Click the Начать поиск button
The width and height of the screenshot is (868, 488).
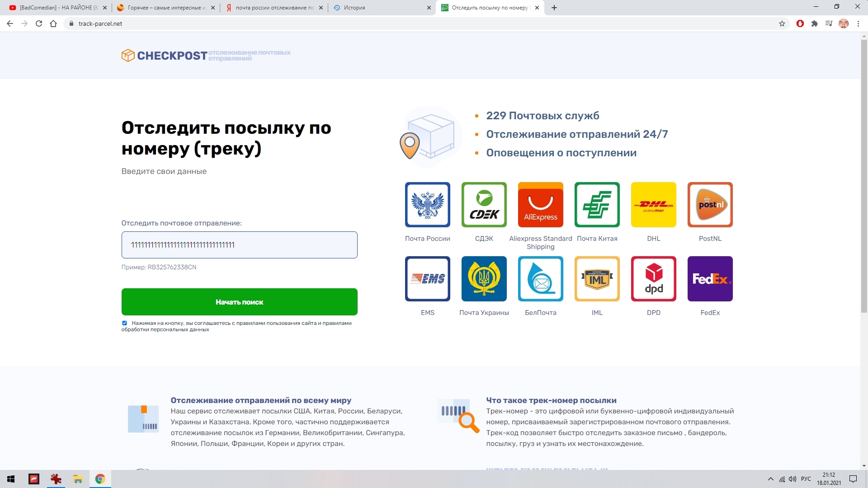point(239,302)
